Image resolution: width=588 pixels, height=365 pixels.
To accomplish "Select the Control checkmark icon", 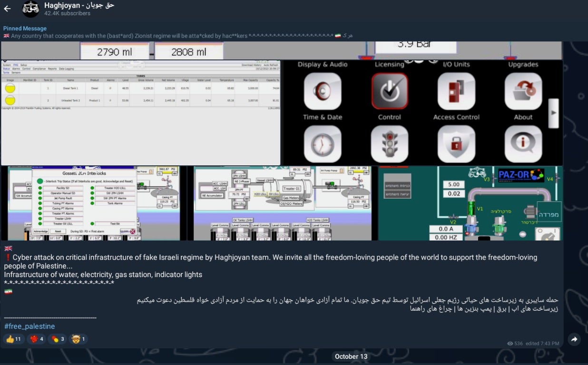I will coord(389,91).
